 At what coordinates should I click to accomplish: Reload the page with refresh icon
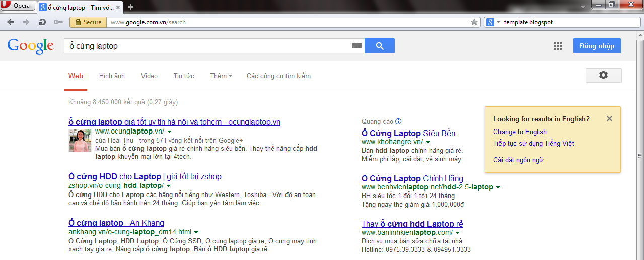click(42, 22)
